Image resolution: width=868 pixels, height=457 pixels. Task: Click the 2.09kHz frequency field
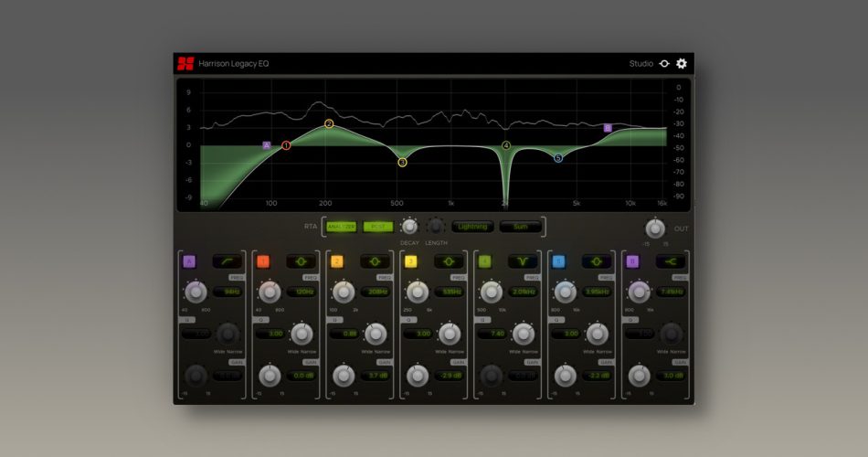click(524, 292)
